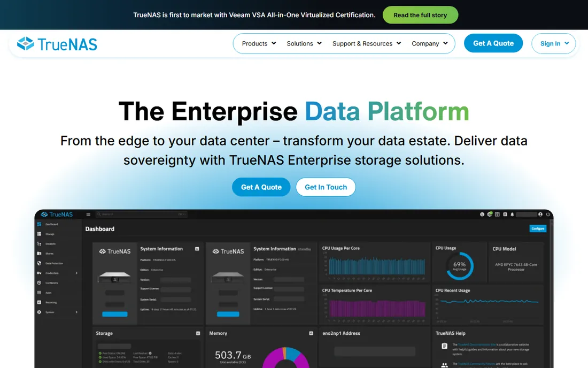Screen dimensions: 588x368
Task: Open Datasets tree icon in sidebar
Action: click(39, 243)
